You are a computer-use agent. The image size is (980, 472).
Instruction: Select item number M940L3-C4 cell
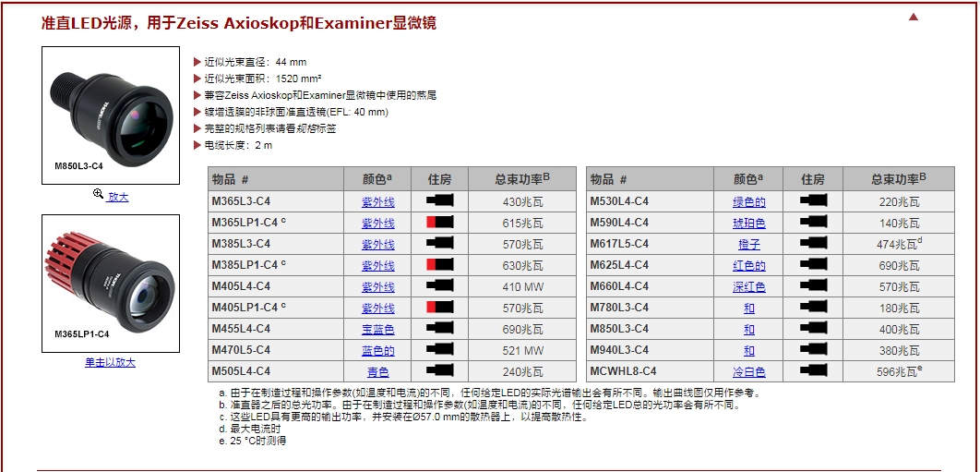click(650, 350)
